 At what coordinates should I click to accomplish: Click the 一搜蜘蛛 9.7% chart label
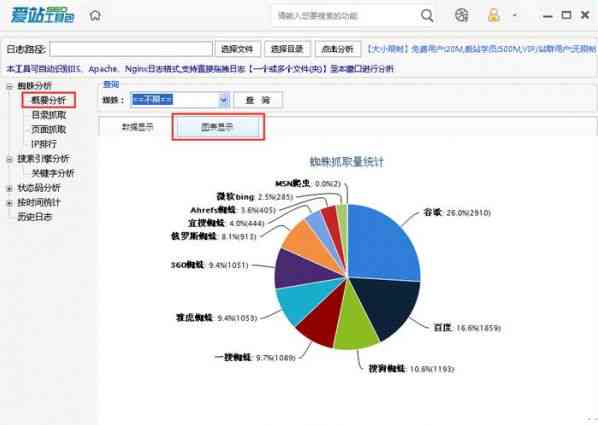255,357
